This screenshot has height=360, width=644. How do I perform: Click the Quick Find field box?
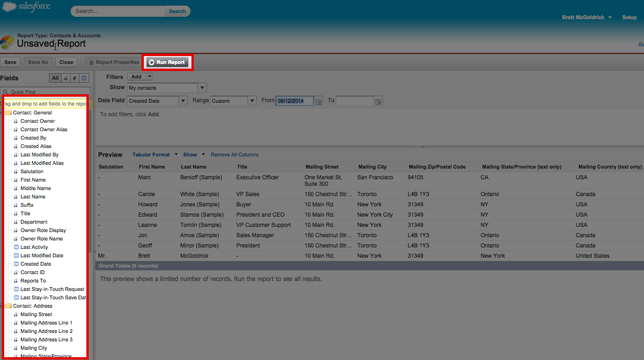[x=45, y=92]
